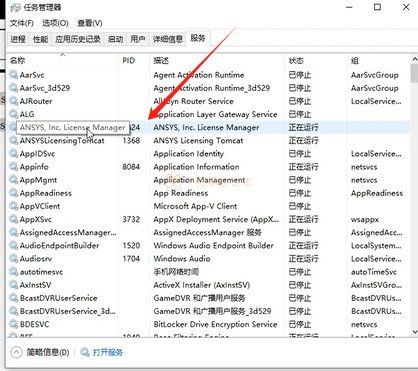Switch to the 进程 tab
The height and width of the screenshot is (371, 418).
18,39
